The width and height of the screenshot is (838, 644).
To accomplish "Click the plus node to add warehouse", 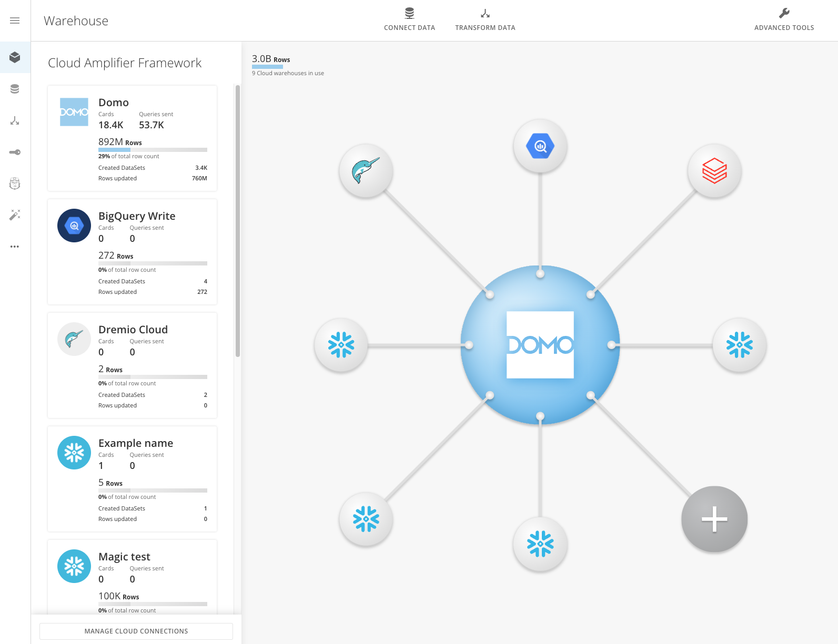I will coord(714,519).
